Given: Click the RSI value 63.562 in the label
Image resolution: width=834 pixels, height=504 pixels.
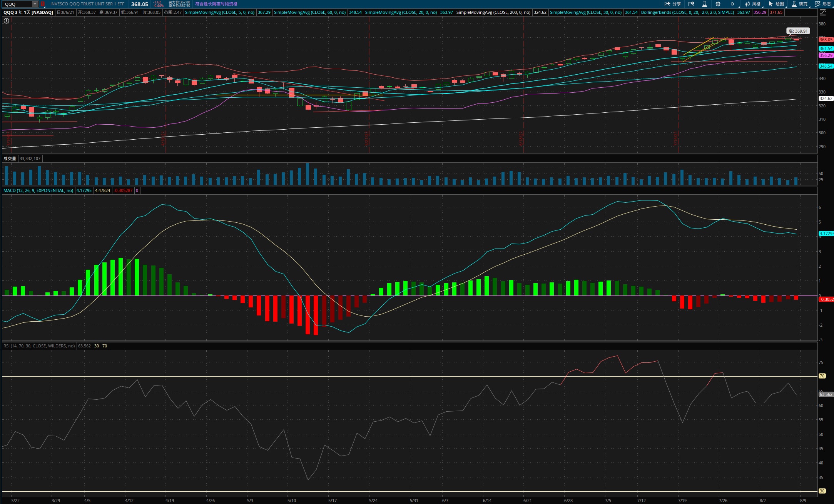Looking at the screenshot, I should pos(84,346).
